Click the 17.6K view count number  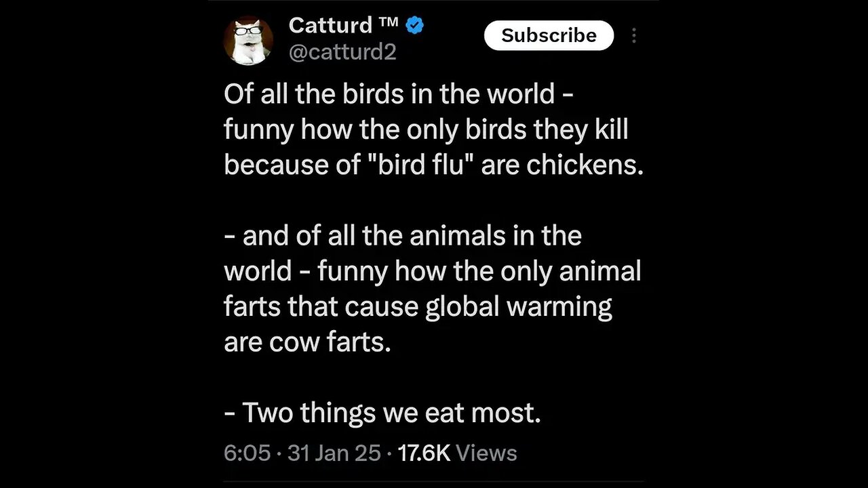point(424,453)
